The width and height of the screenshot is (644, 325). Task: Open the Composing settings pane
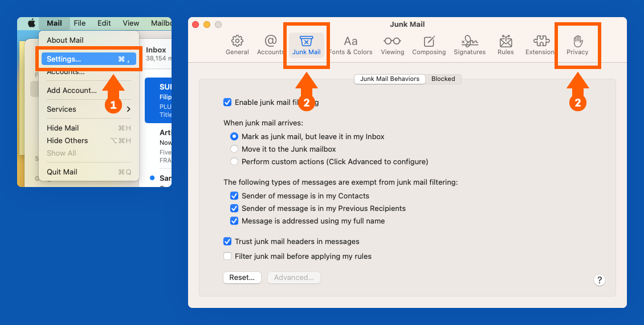(x=429, y=45)
